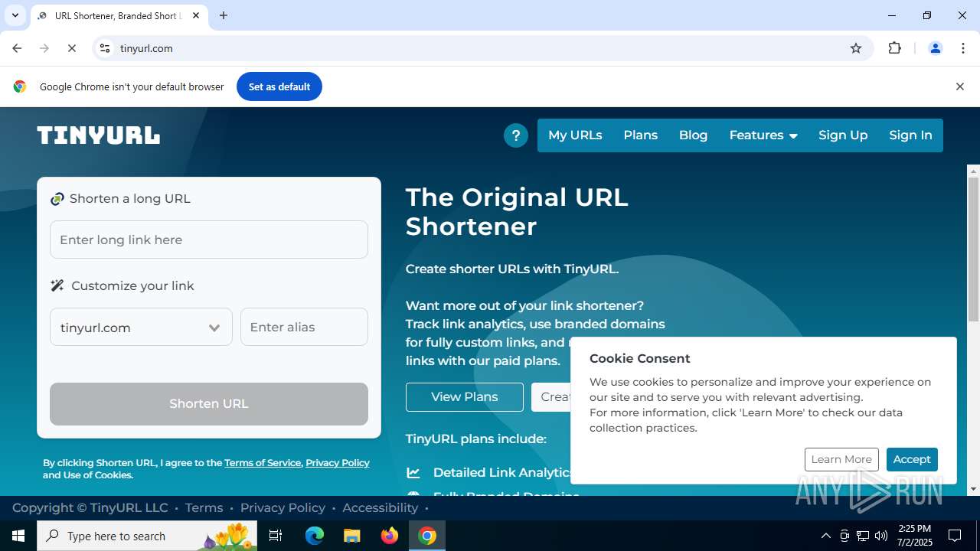Screen dimensions: 980x551
Task: Go forward with the browser forward arrow
Action: click(44, 48)
